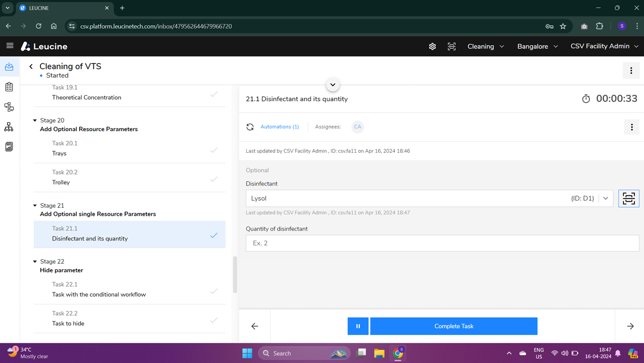Open the CSV Facility Admin user dropdown
The image size is (644, 363).
tap(605, 46)
